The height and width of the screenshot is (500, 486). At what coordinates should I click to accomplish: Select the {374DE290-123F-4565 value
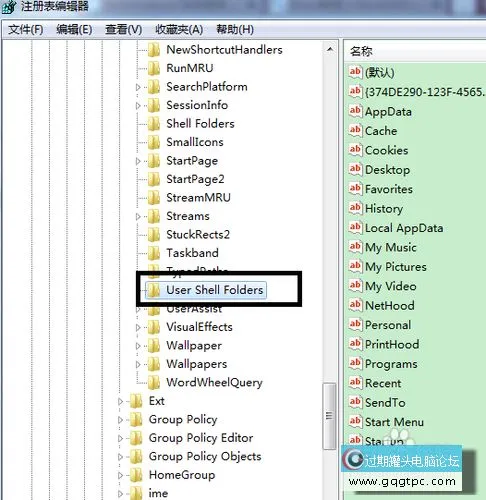(x=425, y=92)
